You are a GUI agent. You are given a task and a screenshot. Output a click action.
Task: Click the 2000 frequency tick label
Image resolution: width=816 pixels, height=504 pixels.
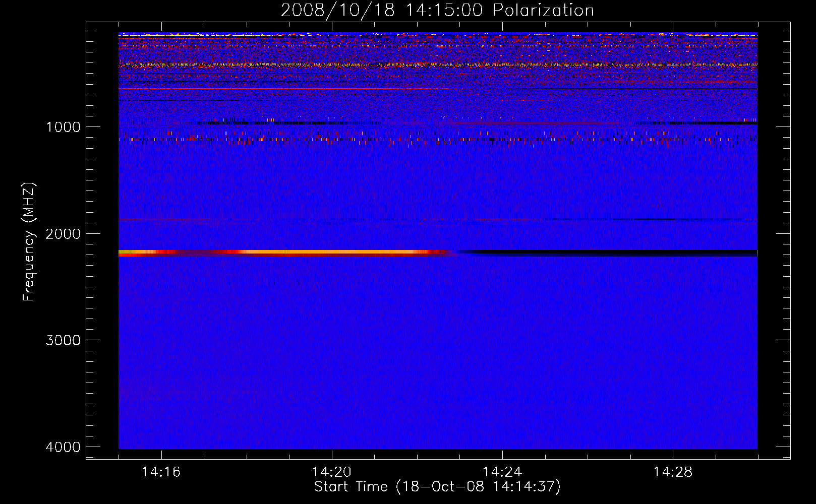(63, 234)
